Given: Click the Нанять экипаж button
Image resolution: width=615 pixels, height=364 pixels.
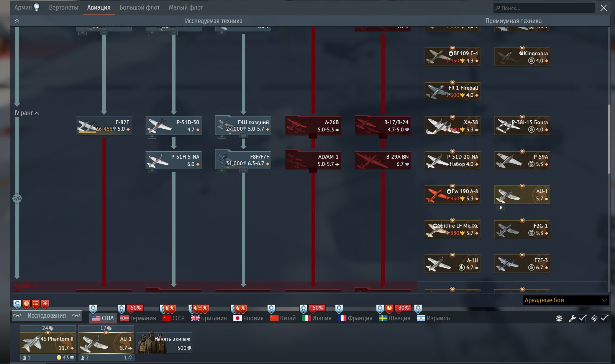Looking at the screenshot, I should [164, 343].
